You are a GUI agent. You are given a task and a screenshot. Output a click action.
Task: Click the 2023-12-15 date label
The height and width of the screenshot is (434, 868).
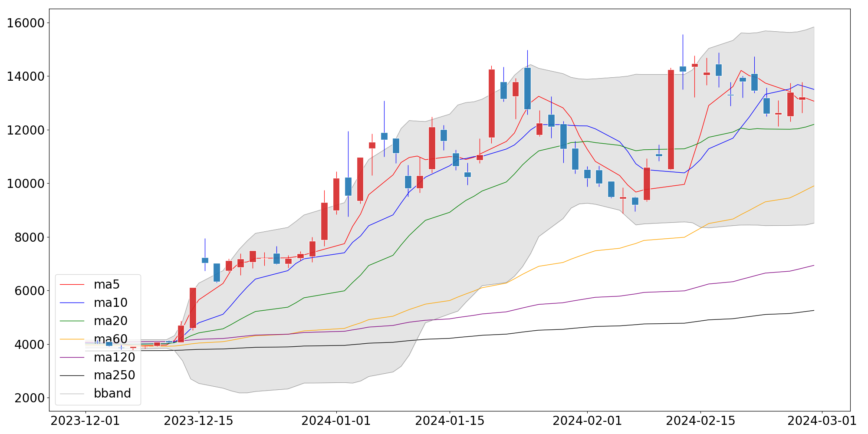pyautogui.click(x=199, y=421)
